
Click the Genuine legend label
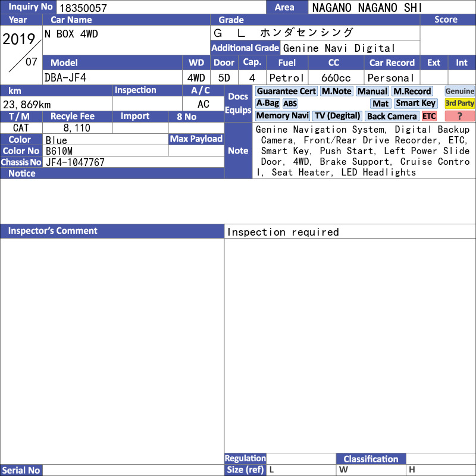(x=459, y=91)
